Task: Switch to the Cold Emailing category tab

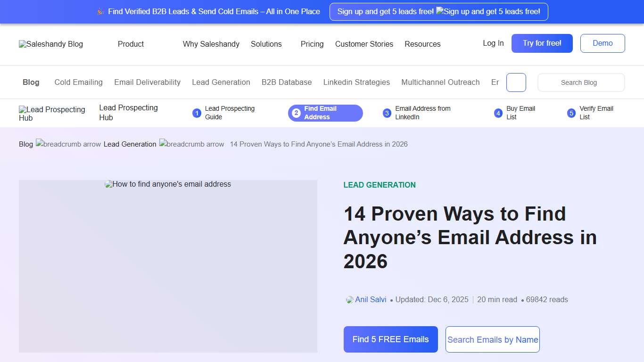Action: coord(78,82)
